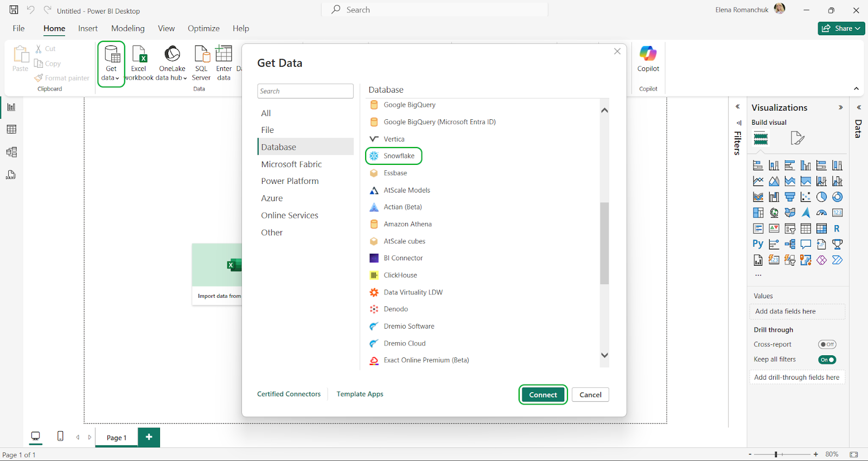Expand the Filters pane chevron

[737, 107]
